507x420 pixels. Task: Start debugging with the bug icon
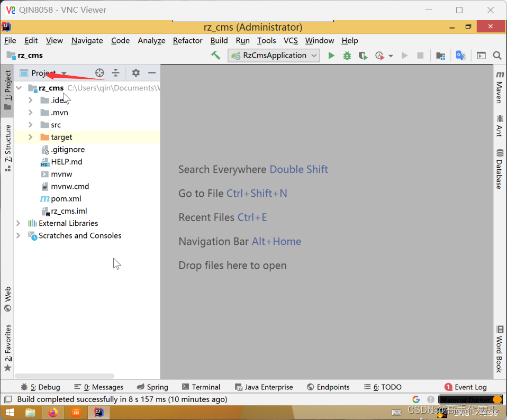pos(347,56)
